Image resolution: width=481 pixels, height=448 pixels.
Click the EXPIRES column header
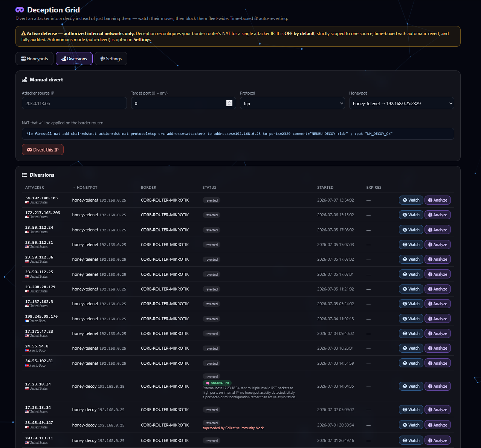click(374, 188)
